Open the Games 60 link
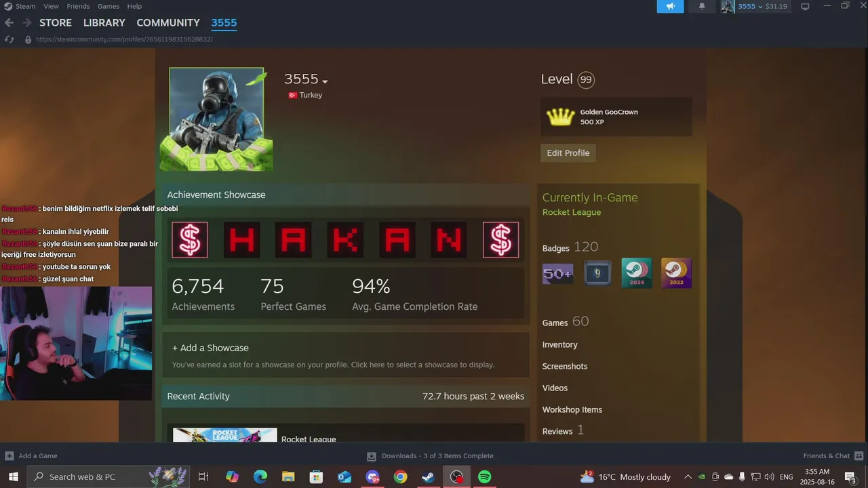 [x=566, y=322]
